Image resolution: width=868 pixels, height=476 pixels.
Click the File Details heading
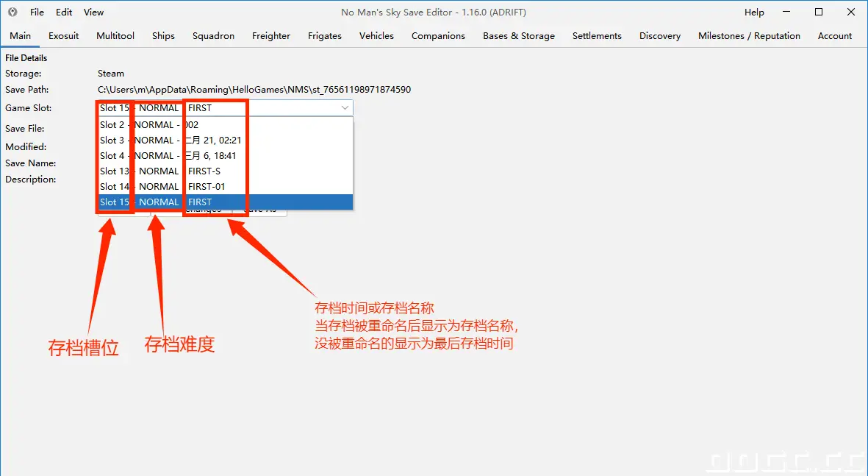tap(26, 57)
